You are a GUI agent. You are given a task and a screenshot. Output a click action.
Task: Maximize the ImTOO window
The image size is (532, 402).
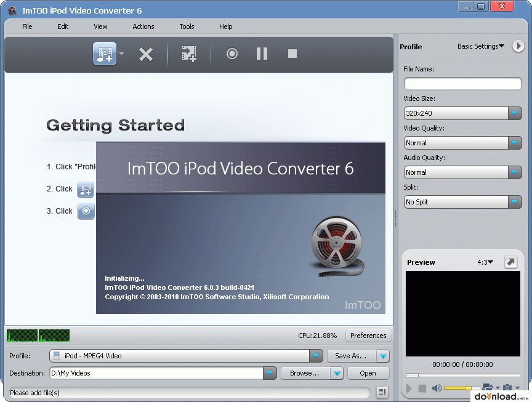pos(481,6)
